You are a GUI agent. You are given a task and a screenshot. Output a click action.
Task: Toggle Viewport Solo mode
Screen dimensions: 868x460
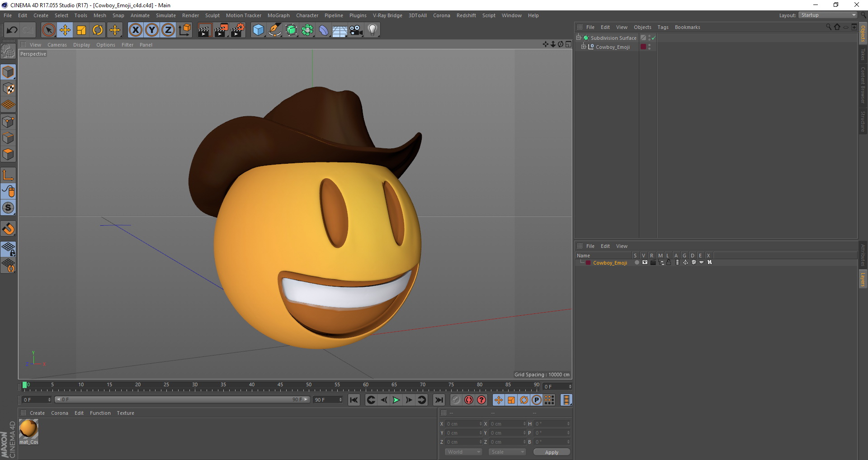click(8, 208)
